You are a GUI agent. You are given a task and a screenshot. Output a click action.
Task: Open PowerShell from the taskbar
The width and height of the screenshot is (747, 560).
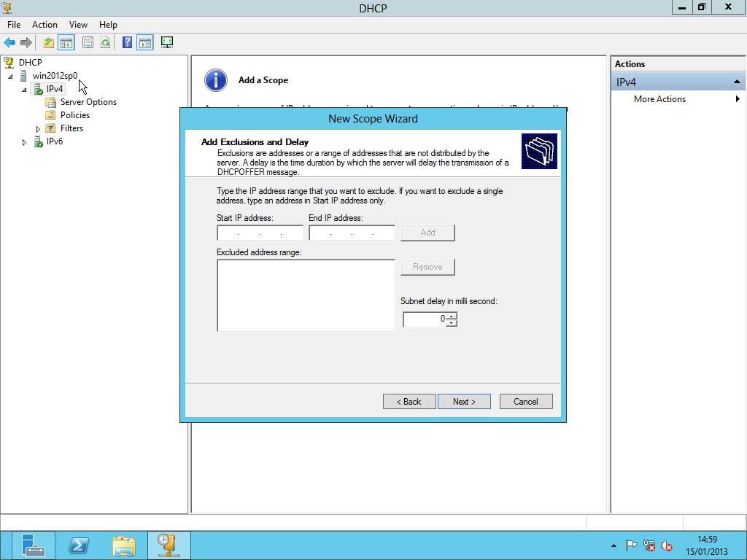coord(79,545)
